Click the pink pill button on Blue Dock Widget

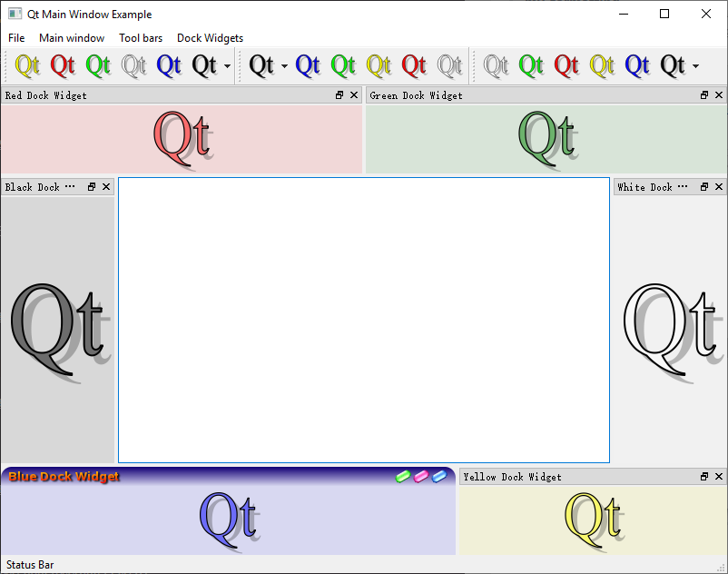tap(420, 476)
